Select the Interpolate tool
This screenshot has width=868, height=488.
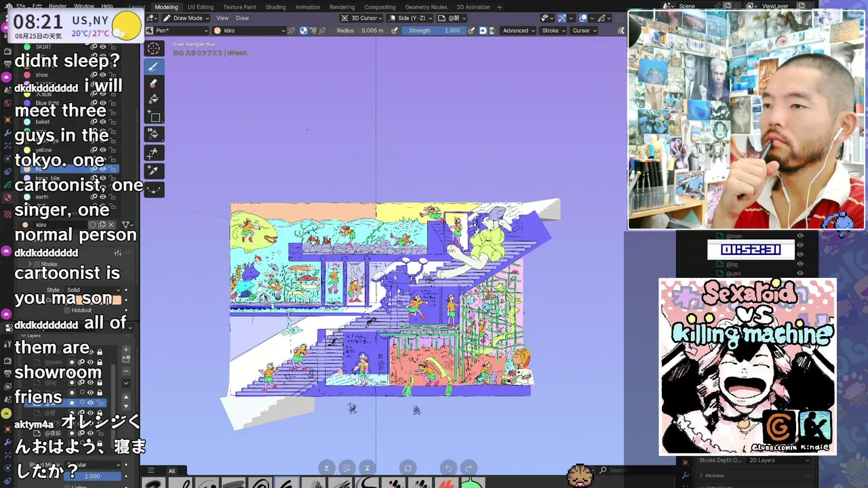[x=153, y=190]
